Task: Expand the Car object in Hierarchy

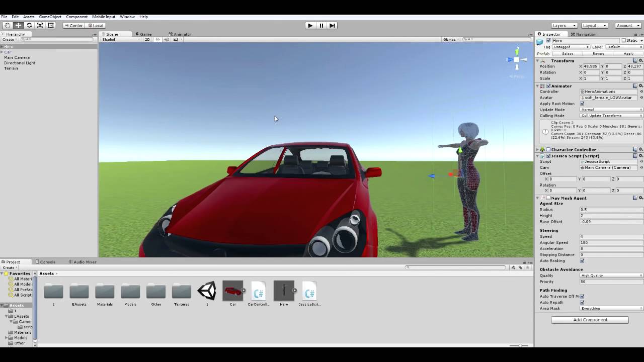Action: click(x=2, y=52)
